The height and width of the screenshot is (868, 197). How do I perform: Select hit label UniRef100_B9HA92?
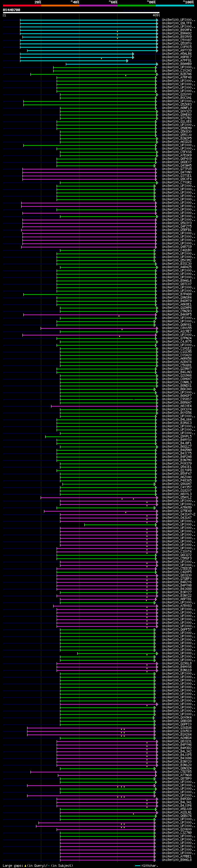[x=177, y=33]
